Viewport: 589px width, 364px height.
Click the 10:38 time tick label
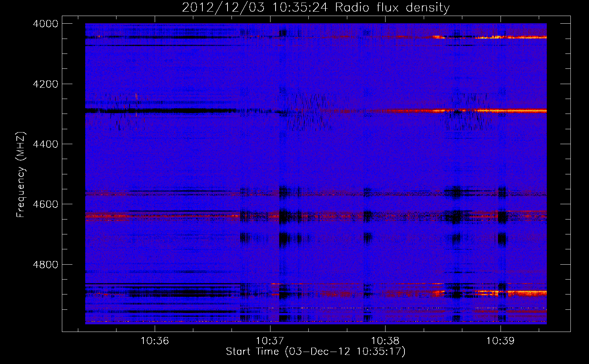tap(385, 341)
